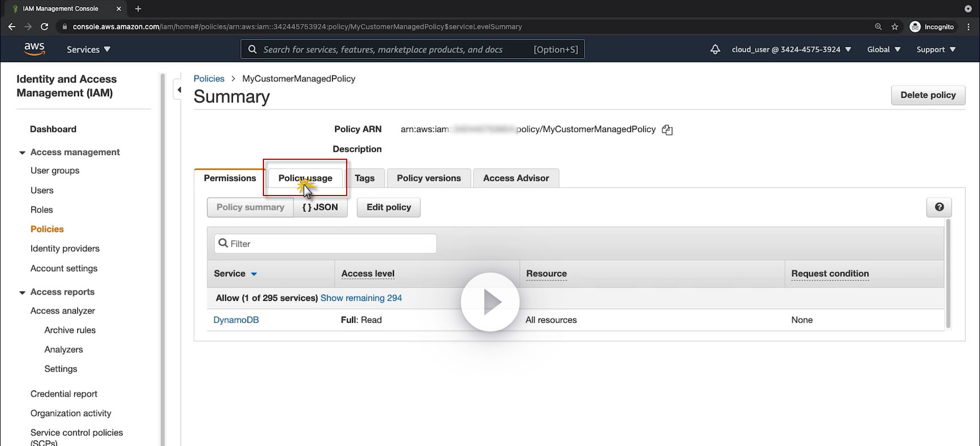Click the Delete policy button
Screen dimensions: 980x446
[x=928, y=95]
